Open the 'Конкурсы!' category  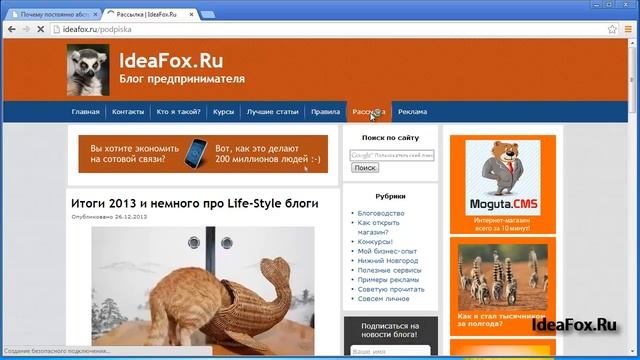[375, 242]
